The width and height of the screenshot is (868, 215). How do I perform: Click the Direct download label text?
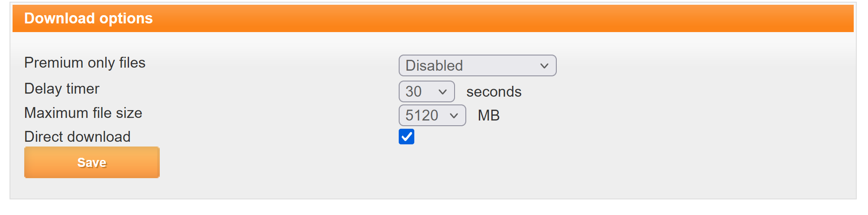pyautogui.click(x=77, y=137)
